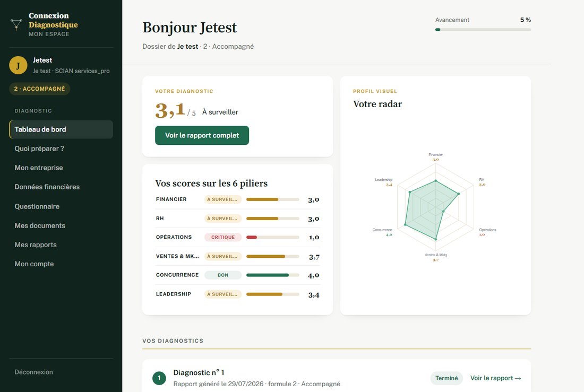The height and width of the screenshot is (392, 584).
Task: Click the Ventes & Mktg radar label
Action: (x=435, y=255)
